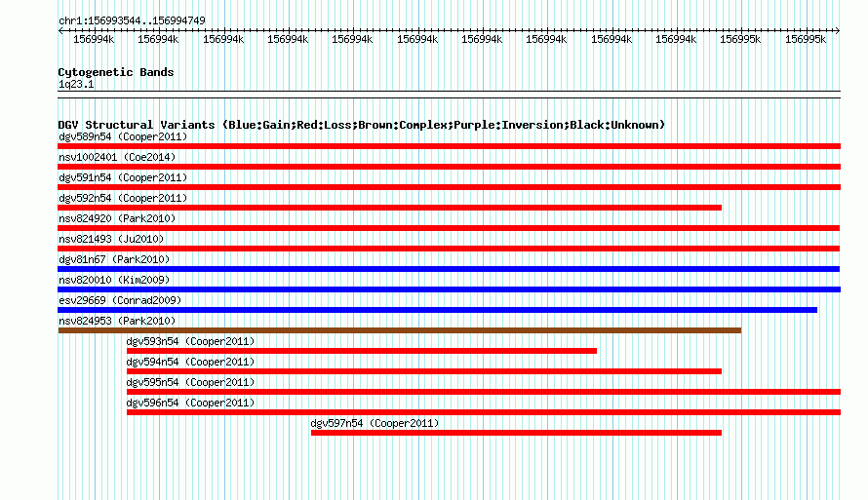Open dgv593n54 (Cooper2011) label
Screen dimensions: 868x500
[x=190, y=341]
